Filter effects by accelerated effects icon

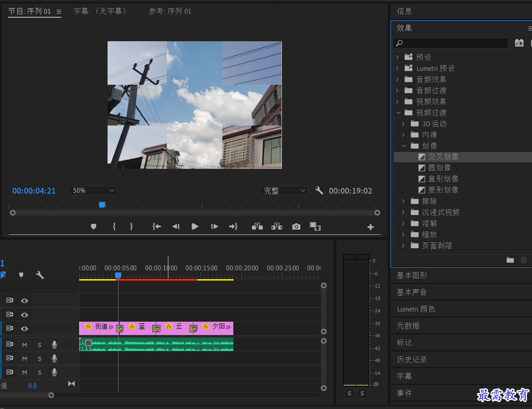519,43
